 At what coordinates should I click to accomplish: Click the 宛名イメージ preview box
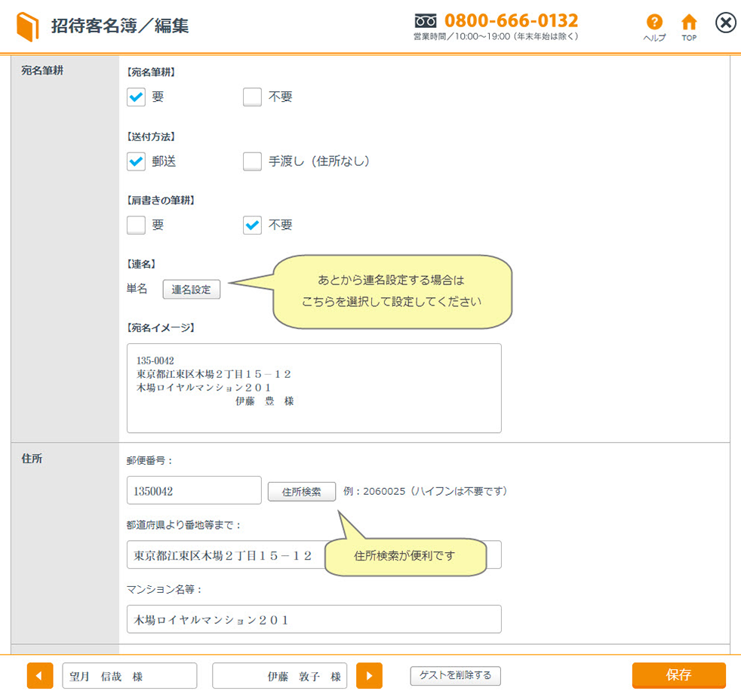(x=314, y=388)
